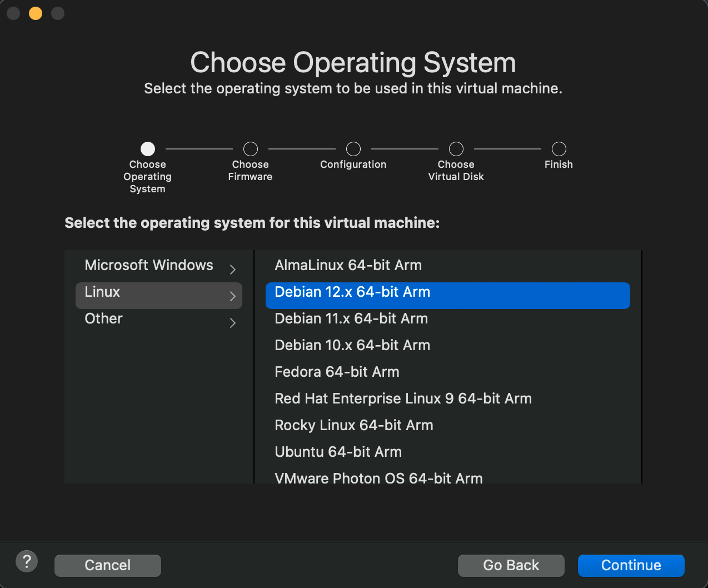Click the Choose Virtual Disk step circle
Image resolution: width=708 pixels, height=588 pixels.
[456, 149]
